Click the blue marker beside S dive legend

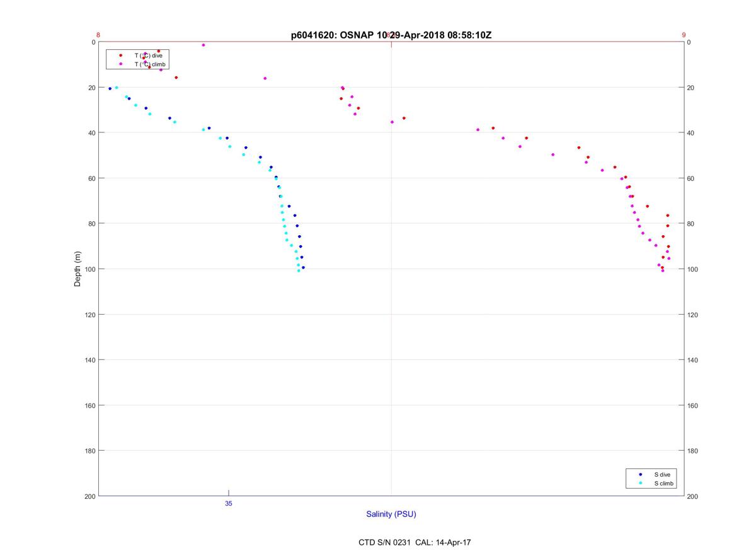640,474
